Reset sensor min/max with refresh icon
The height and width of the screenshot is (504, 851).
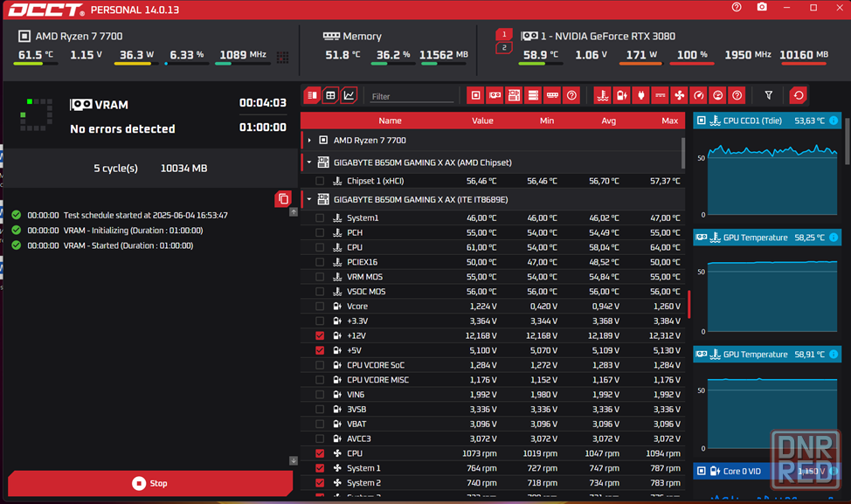[799, 95]
